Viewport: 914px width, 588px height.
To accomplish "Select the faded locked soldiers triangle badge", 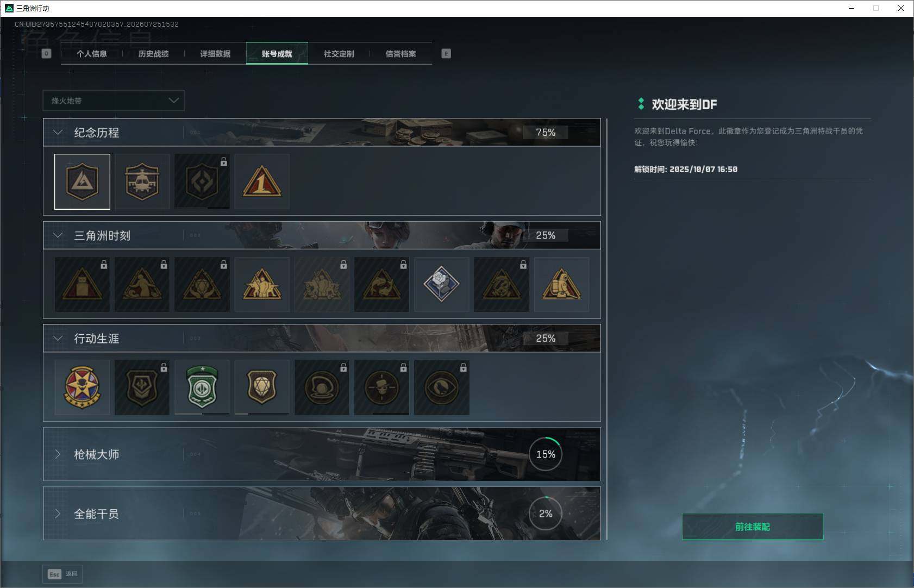I will click(x=322, y=284).
